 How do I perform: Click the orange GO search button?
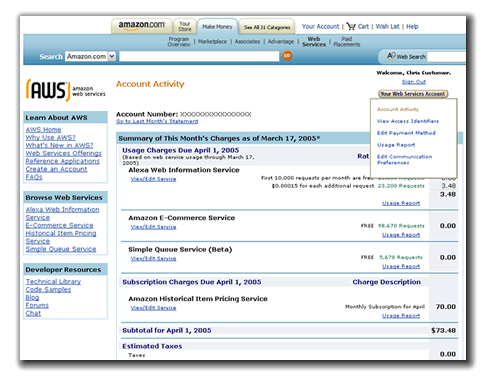click(287, 56)
